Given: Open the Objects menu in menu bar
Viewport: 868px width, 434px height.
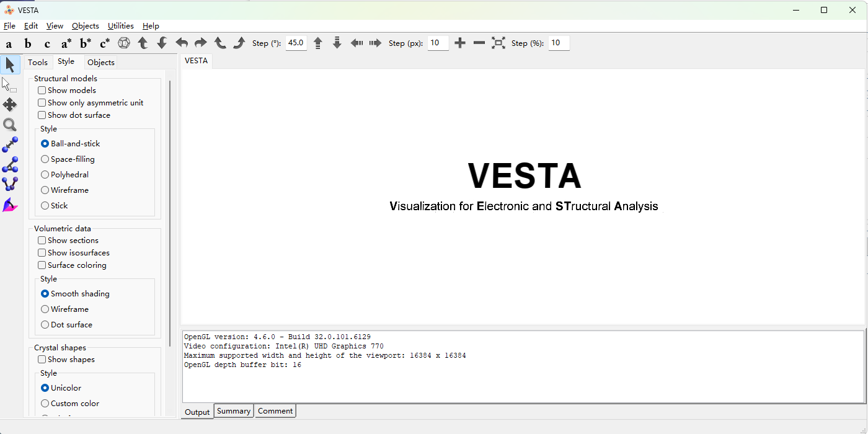Looking at the screenshot, I should click(85, 26).
